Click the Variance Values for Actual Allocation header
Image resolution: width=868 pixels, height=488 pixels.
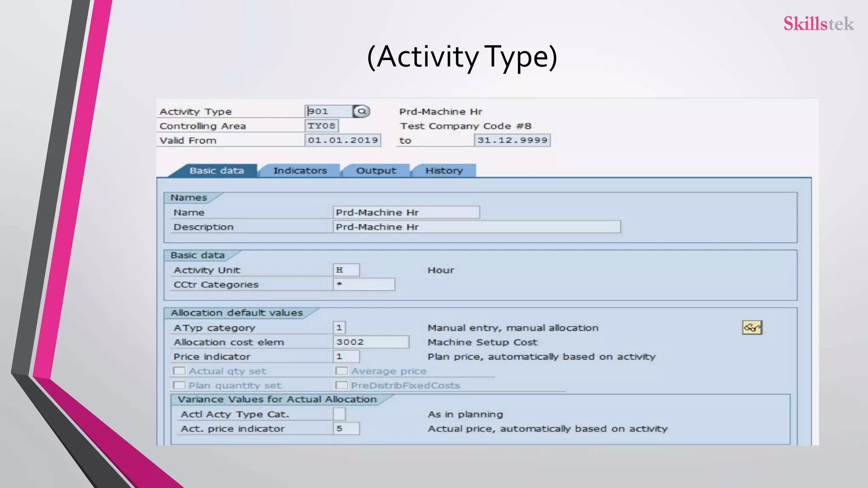click(x=277, y=399)
